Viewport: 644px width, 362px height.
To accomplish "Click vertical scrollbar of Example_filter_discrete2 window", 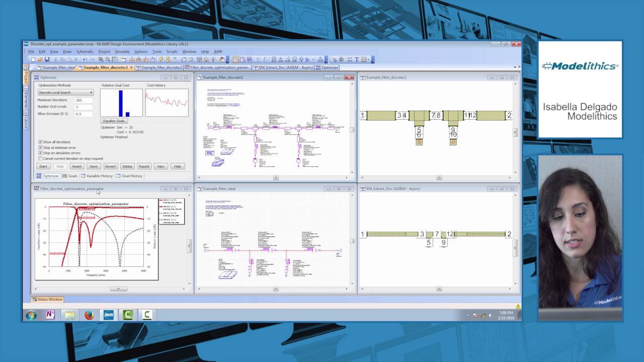I will [515, 132].
